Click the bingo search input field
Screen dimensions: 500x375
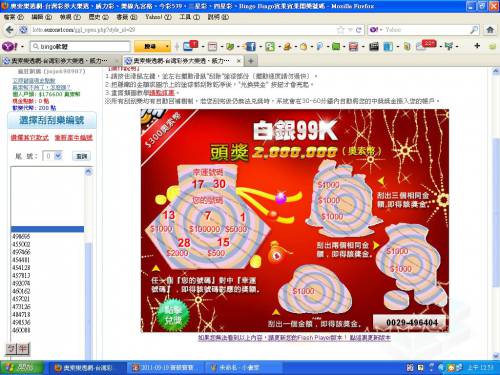80,47
